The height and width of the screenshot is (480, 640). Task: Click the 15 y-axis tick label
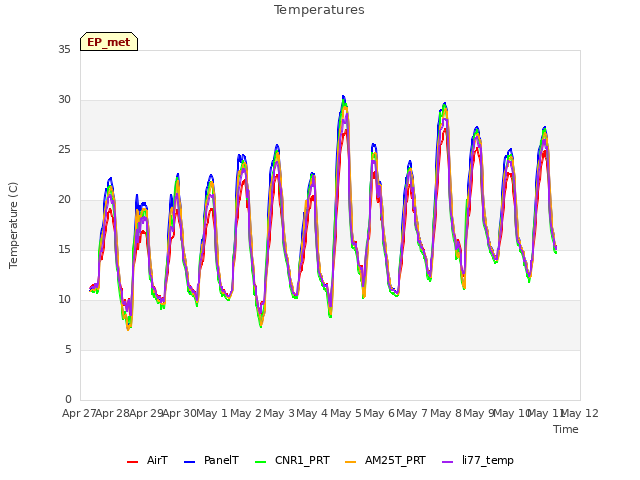point(64,249)
